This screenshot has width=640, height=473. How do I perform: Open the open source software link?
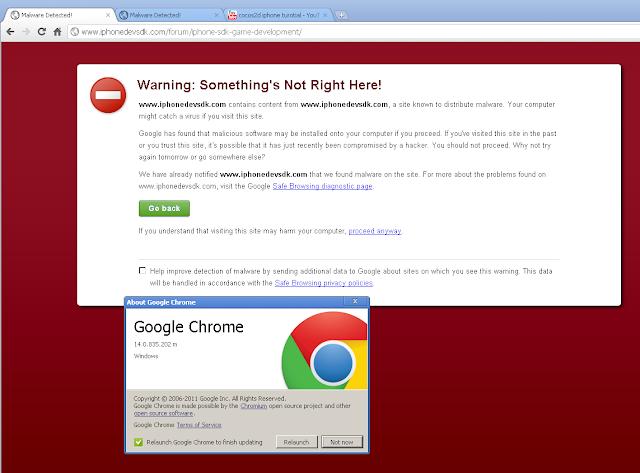(163, 413)
